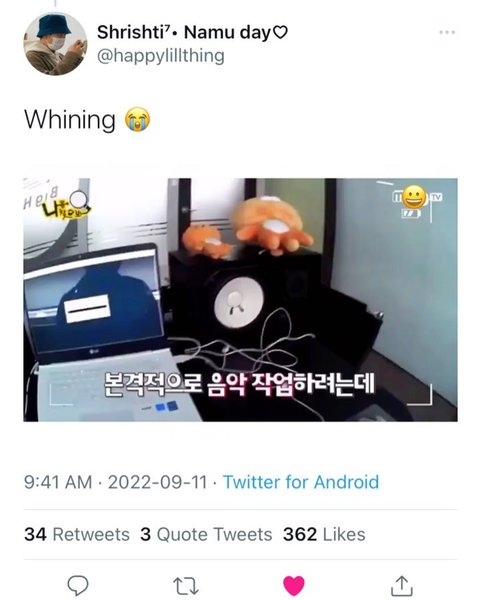Open the Twitter for Android link
481x600 pixels.
[x=301, y=482]
